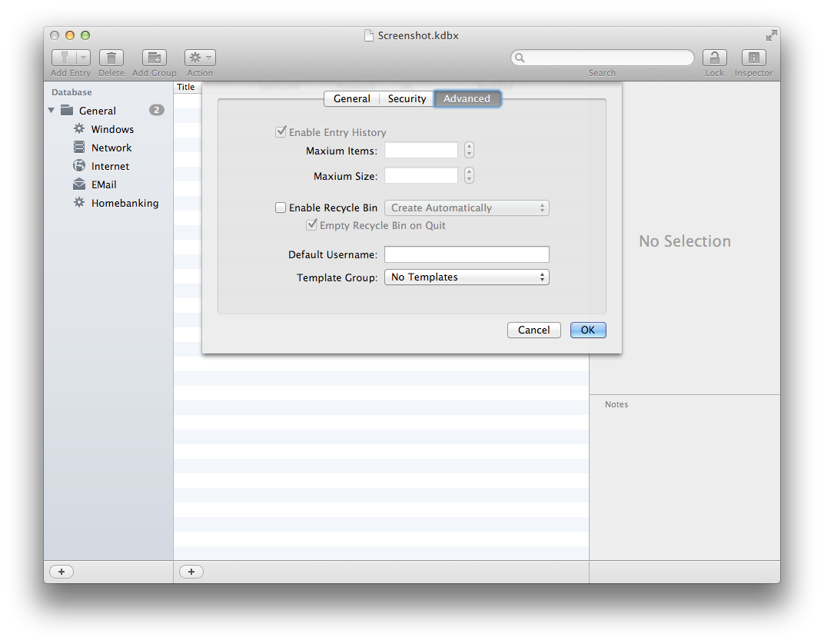Switch to the Security tab
824x644 pixels.
(407, 98)
